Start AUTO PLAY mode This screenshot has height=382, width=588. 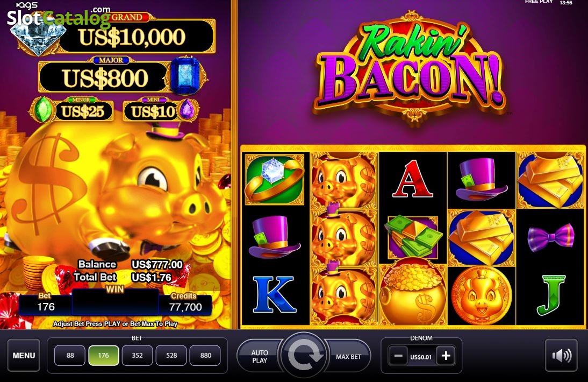[260, 357]
